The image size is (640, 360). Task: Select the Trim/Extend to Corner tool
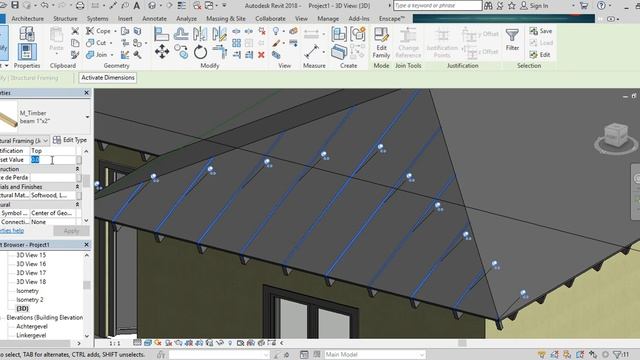coord(219,52)
